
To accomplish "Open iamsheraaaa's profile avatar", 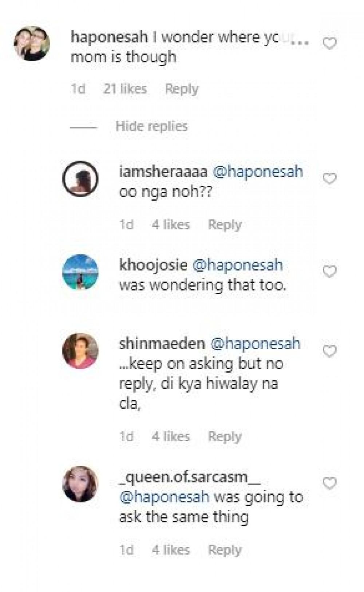I will coord(80,179).
